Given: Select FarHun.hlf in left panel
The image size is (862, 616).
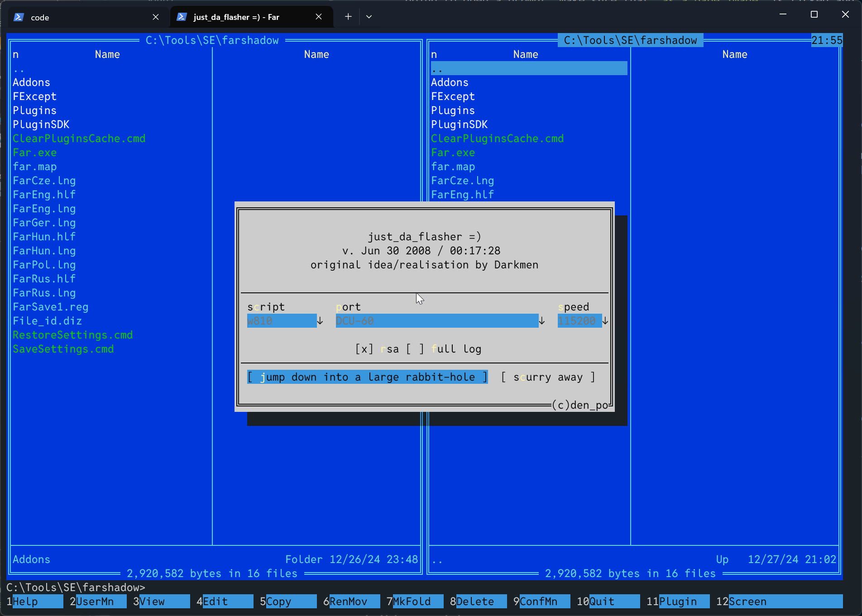Looking at the screenshot, I should click(x=44, y=237).
